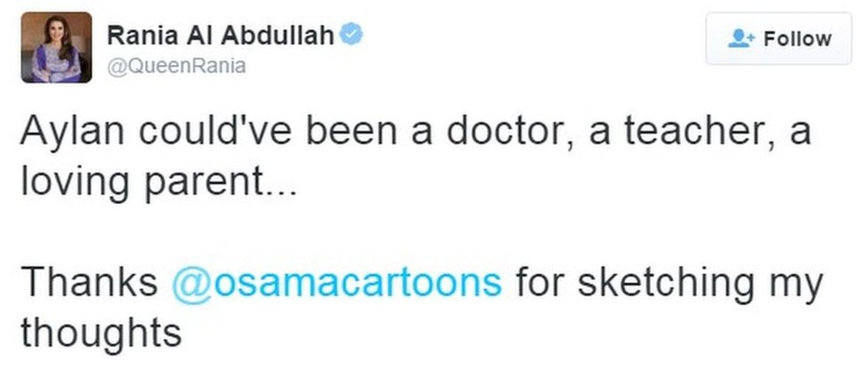Viewport: 868px width, 365px height.
Task: Open the Rania Al Abdullah display name
Action: coord(222,36)
